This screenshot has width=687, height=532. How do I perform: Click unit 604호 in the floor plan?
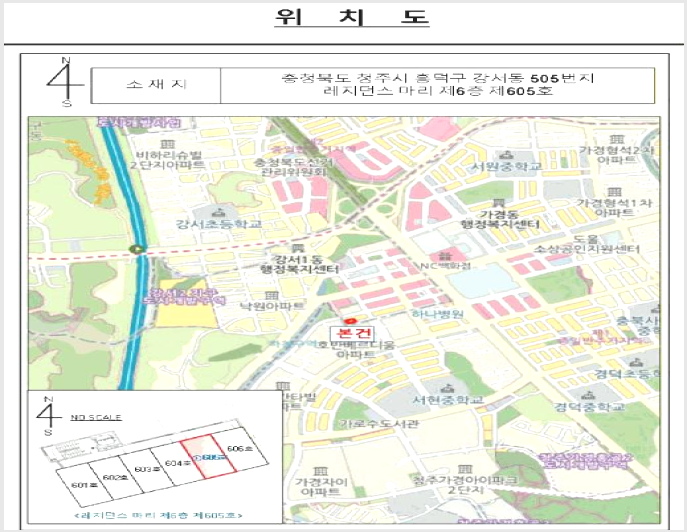(178, 463)
